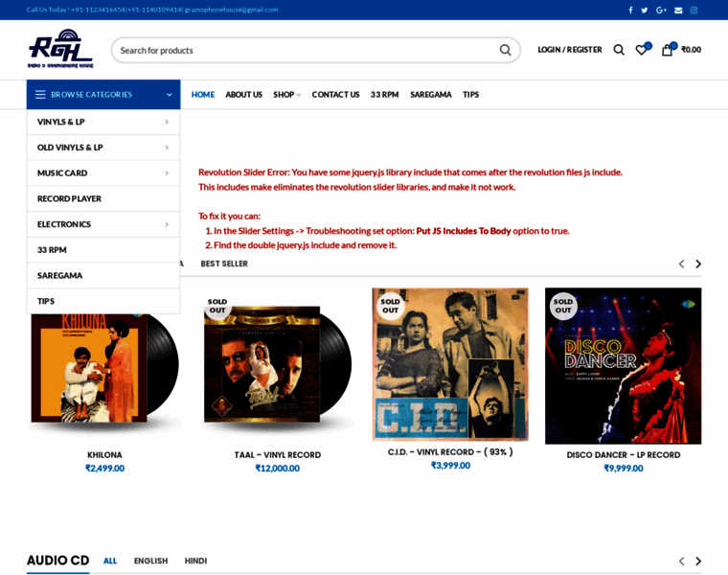Go to next Audio CD items
Screen dimensions: 728x575
(x=697, y=561)
